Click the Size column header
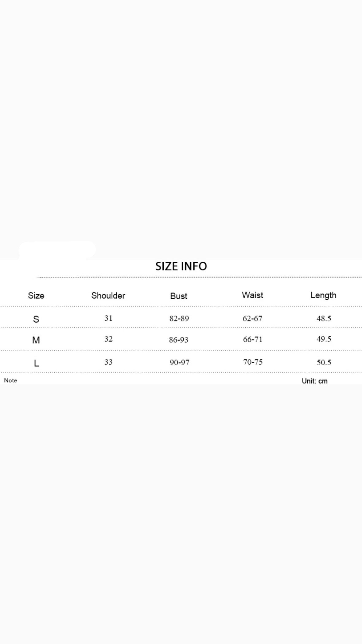The width and height of the screenshot is (362, 644). [36, 296]
